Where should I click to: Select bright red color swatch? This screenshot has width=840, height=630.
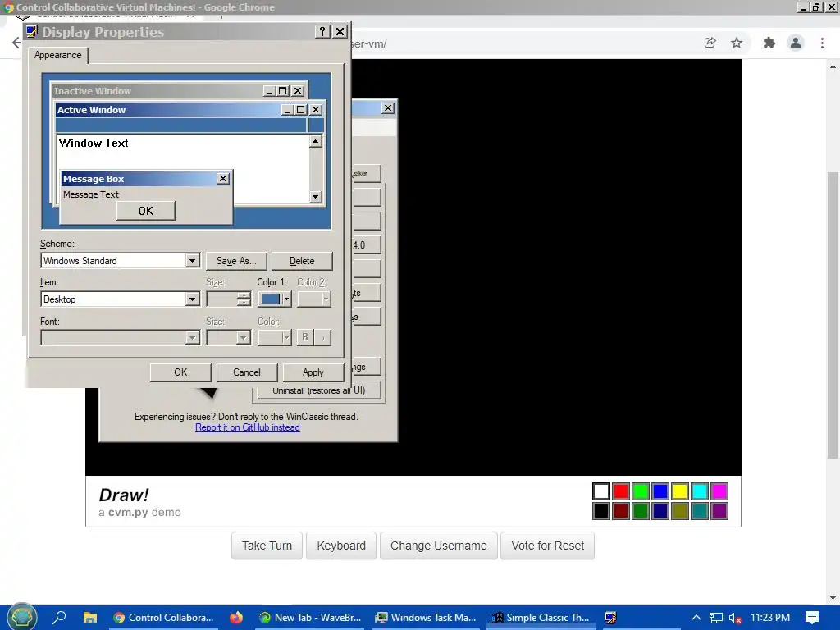[x=621, y=491]
